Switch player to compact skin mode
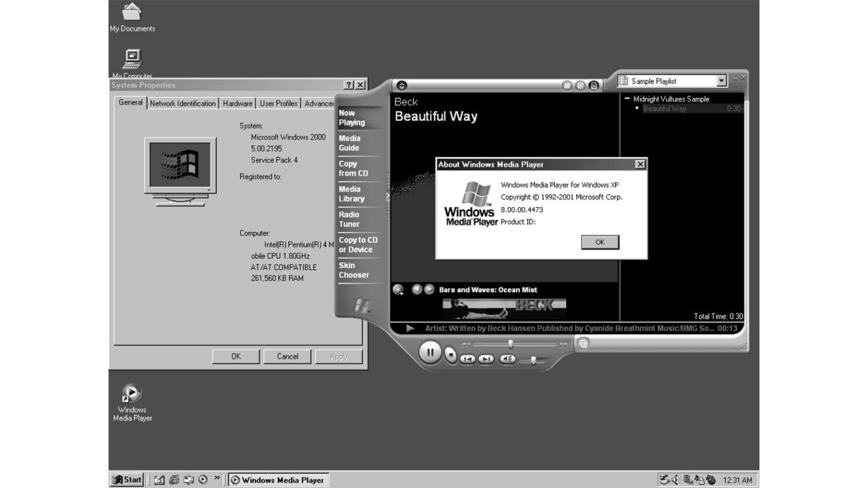 pos(583,344)
